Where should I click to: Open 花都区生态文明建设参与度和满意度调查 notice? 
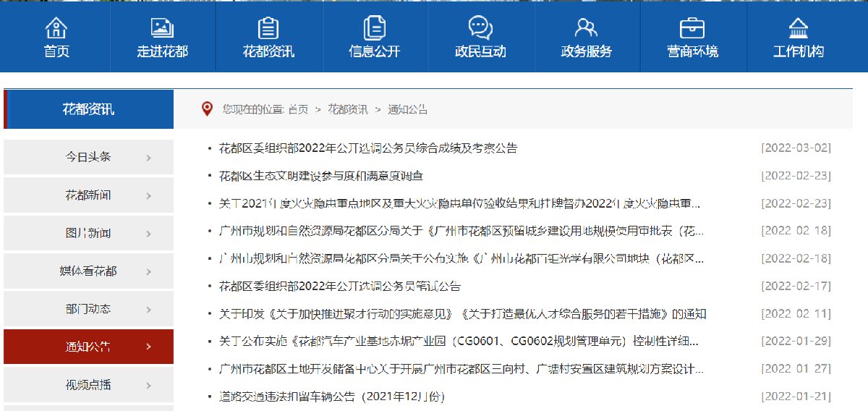321,176
